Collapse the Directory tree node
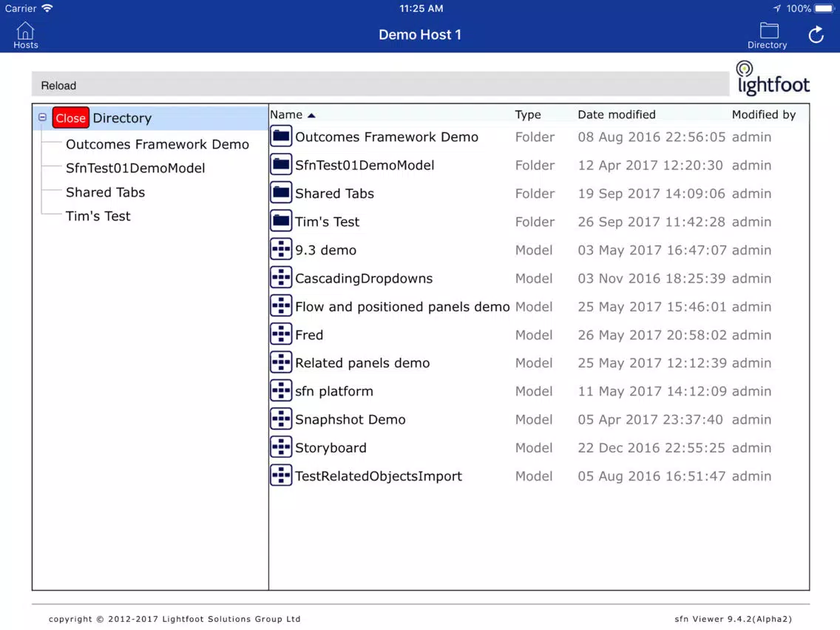The height and width of the screenshot is (630, 840). pyautogui.click(x=42, y=117)
